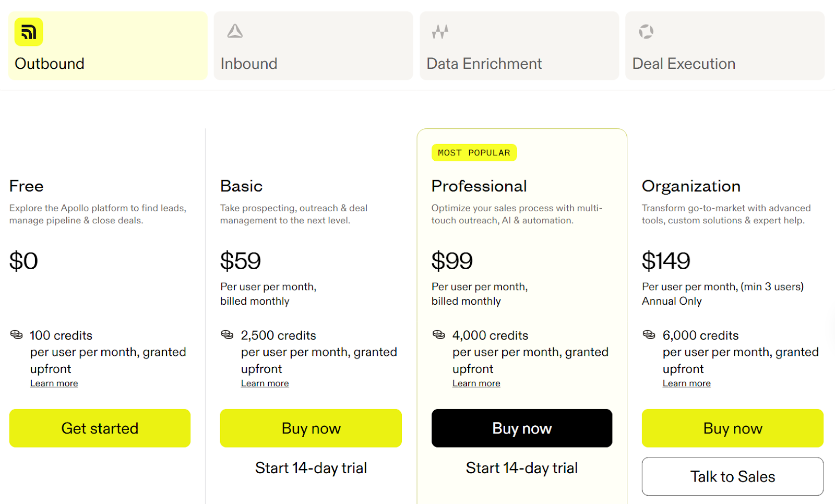This screenshot has height=504, width=835.
Task: Switch to the Inbound tab
Action: pyautogui.click(x=313, y=46)
